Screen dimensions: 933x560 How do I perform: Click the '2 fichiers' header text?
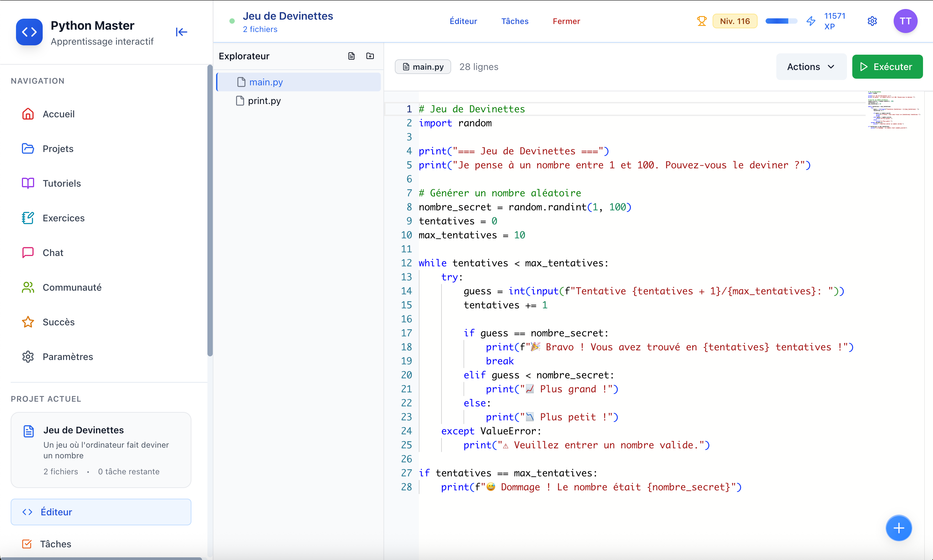coord(260,29)
